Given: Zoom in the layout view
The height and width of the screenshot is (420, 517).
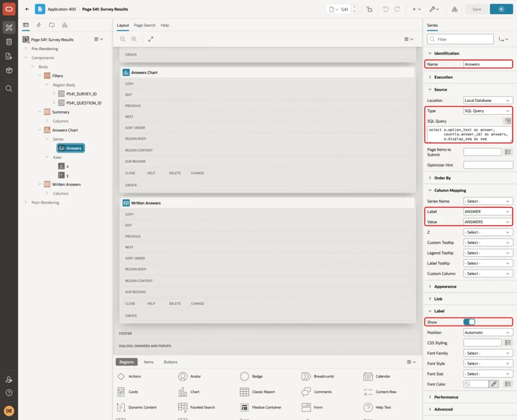Looking at the screenshot, I should (134, 39).
